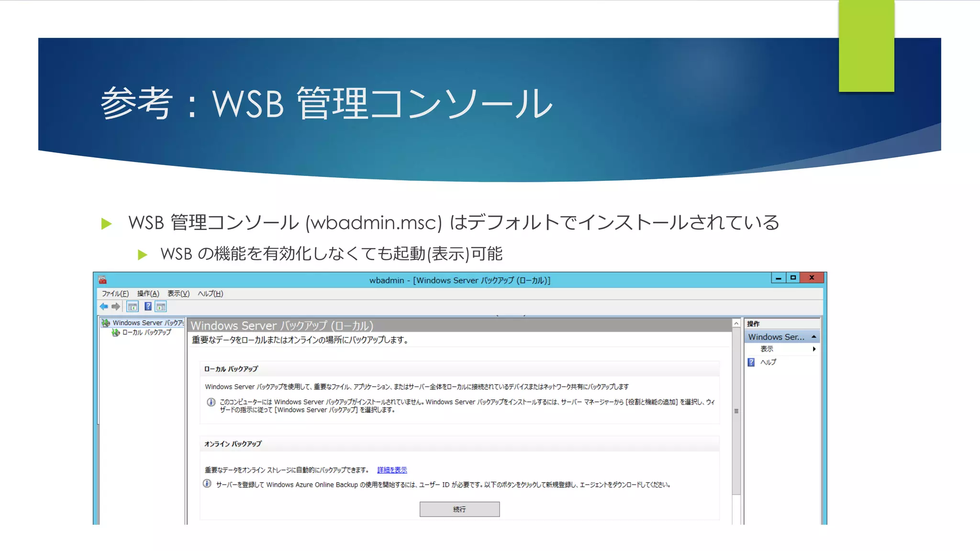This screenshot has height=551, width=980.
Task: Open the 表示(V) menu
Action: [x=178, y=294]
